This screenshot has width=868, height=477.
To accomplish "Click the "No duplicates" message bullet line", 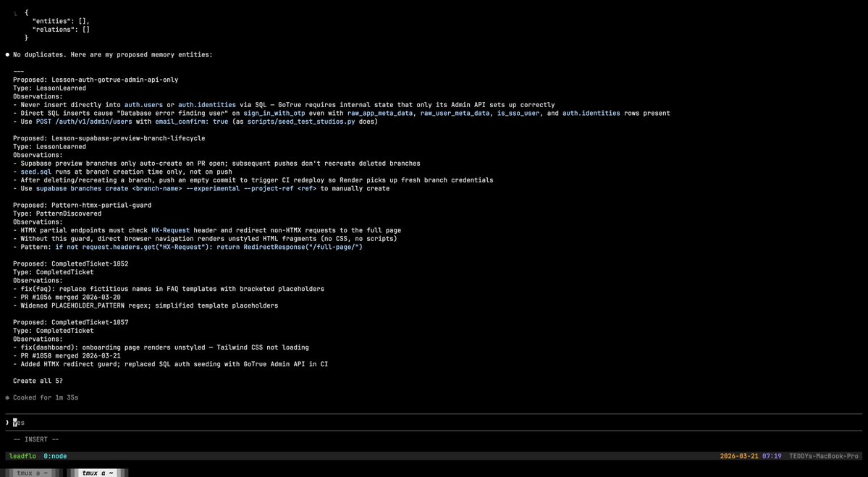I will click(109, 55).
